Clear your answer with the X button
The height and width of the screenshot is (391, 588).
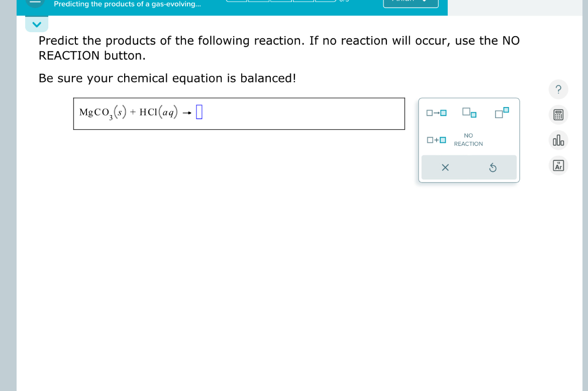click(445, 167)
